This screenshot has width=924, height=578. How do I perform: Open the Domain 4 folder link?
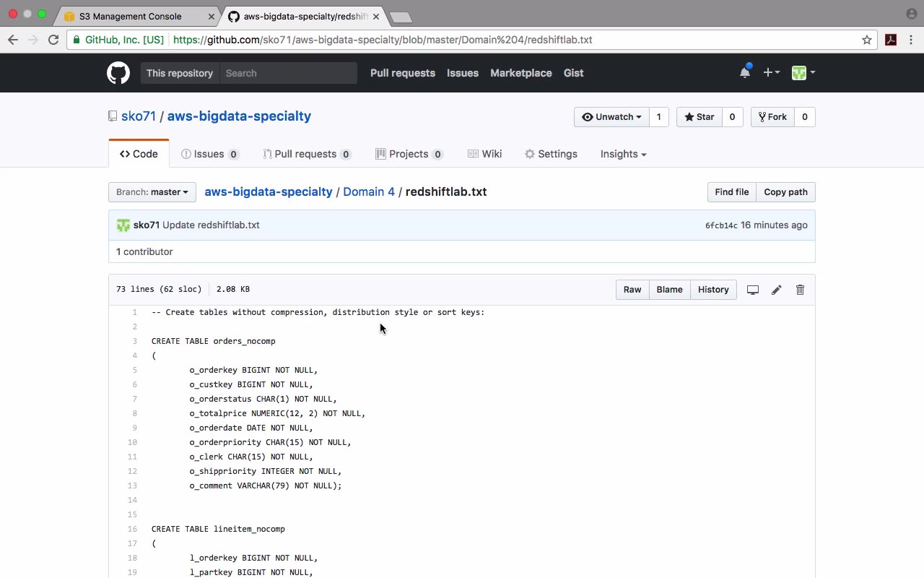[x=369, y=192]
